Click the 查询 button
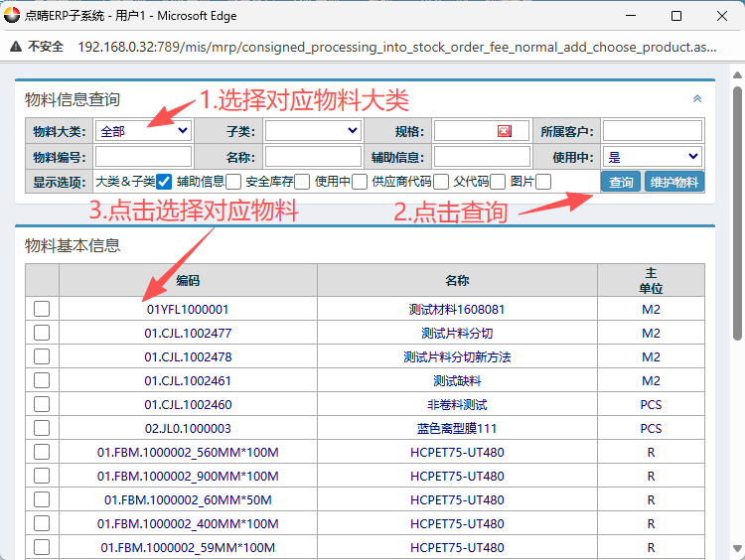This screenshot has width=745, height=560. click(x=621, y=182)
